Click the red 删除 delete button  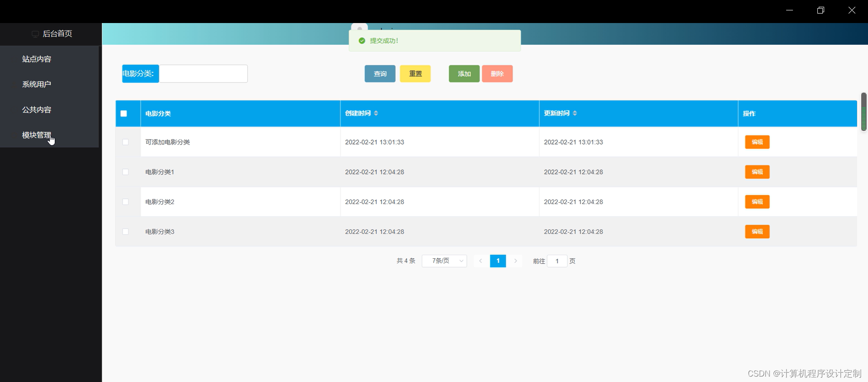pyautogui.click(x=497, y=74)
